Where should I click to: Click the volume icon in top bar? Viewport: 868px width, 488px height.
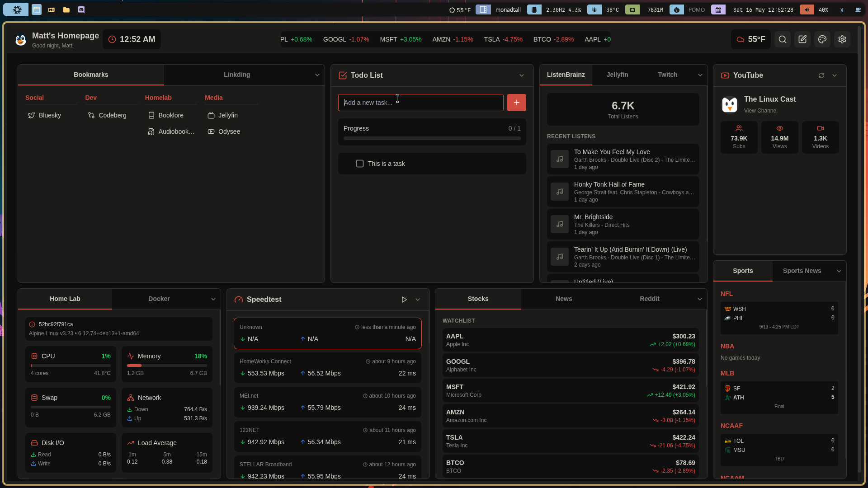click(807, 9)
